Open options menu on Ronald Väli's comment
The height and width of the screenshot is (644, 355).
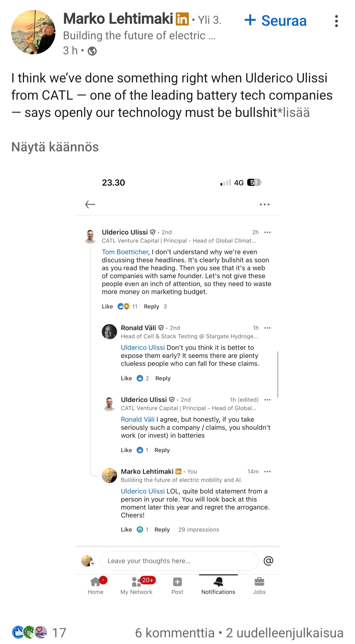267,328
